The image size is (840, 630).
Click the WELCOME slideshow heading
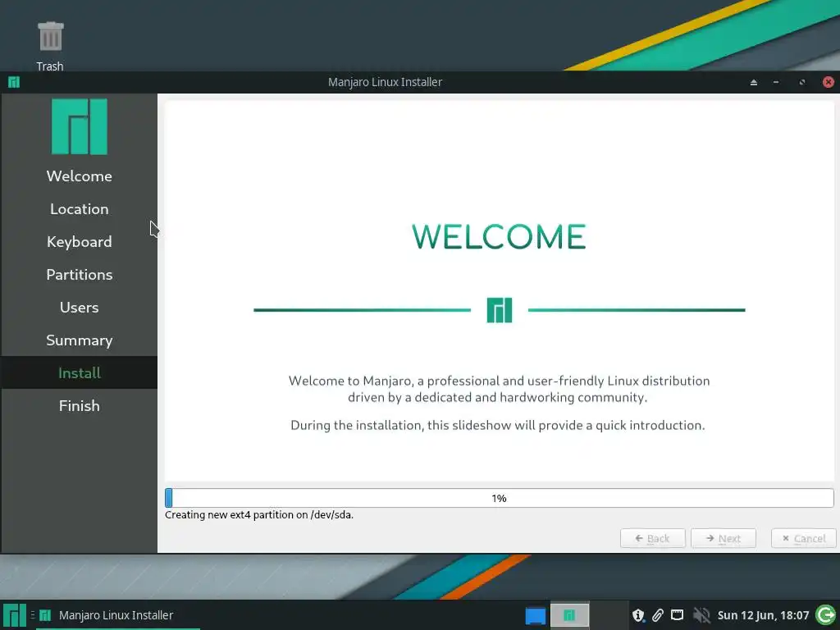click(x=499, y=237)
